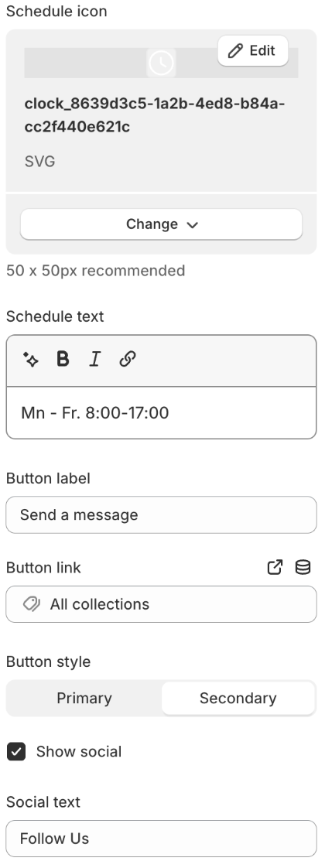Open the All collections link picker

point(161,604)
